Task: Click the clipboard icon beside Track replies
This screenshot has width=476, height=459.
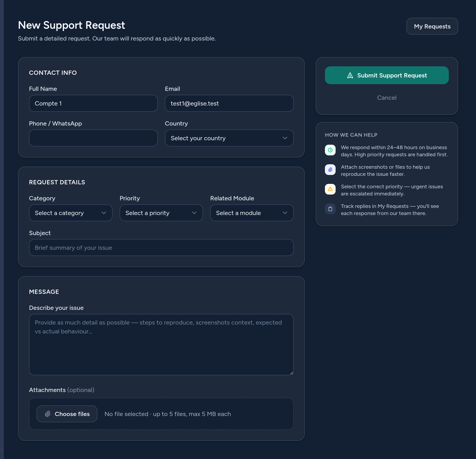Action: pos(330,209)
